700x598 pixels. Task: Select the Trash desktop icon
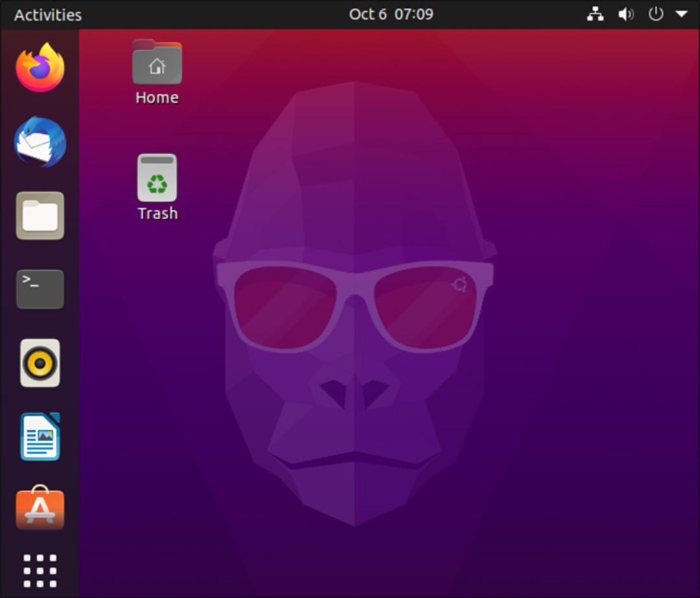tap(157, 178)
